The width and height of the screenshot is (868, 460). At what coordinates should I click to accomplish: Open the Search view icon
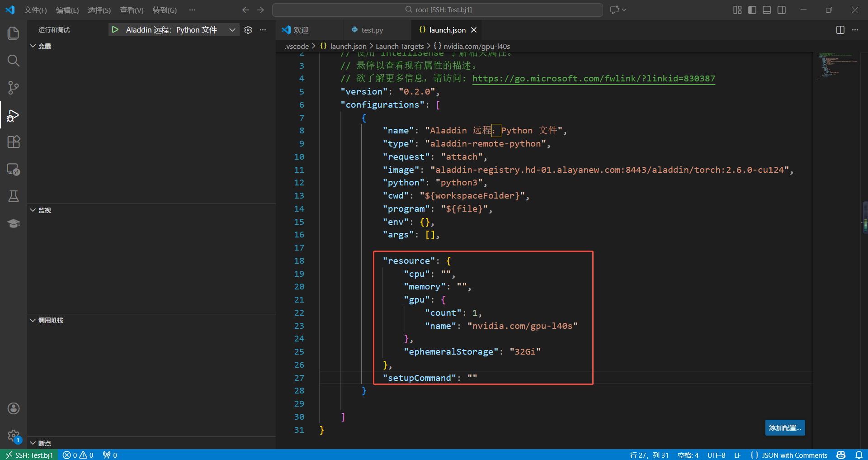(14, 61)
